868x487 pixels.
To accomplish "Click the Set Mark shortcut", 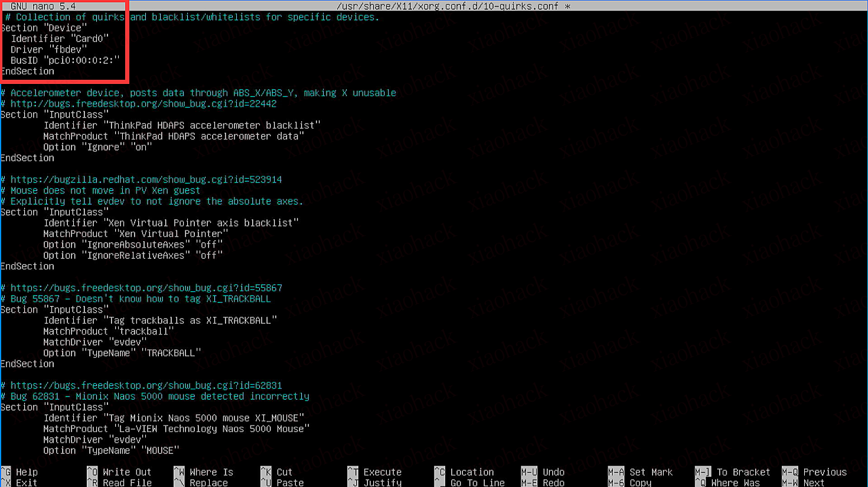I will 651,472.
